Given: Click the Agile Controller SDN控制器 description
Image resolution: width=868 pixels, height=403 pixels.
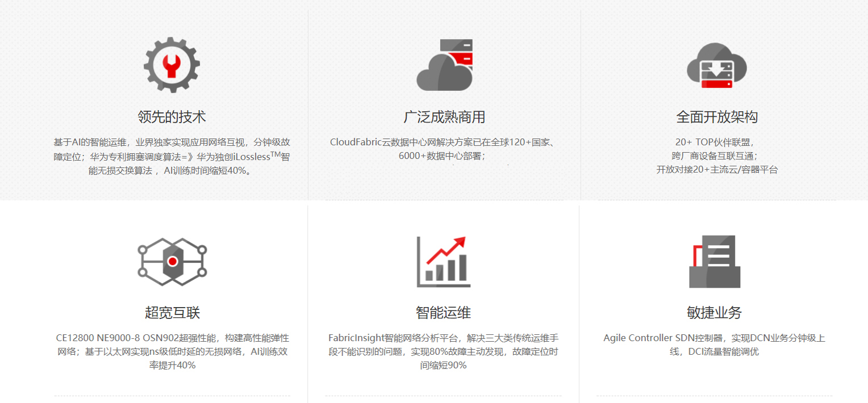Looking at the screenshot, I should coord(715,345).
